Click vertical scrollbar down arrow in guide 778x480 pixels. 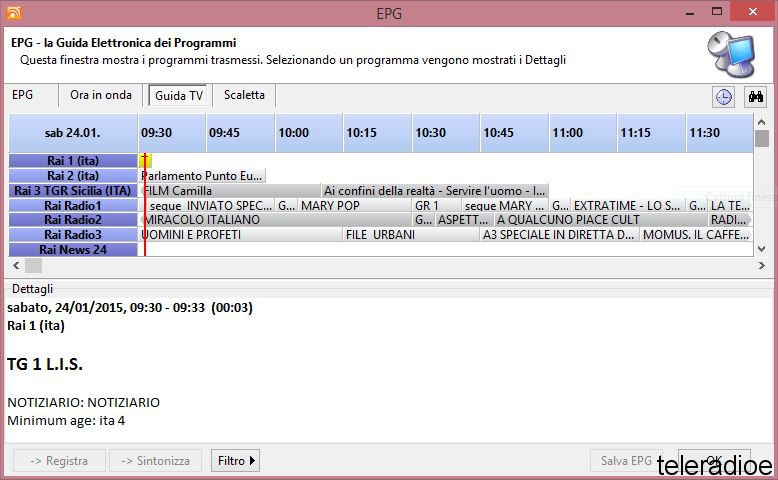point(762,249)
